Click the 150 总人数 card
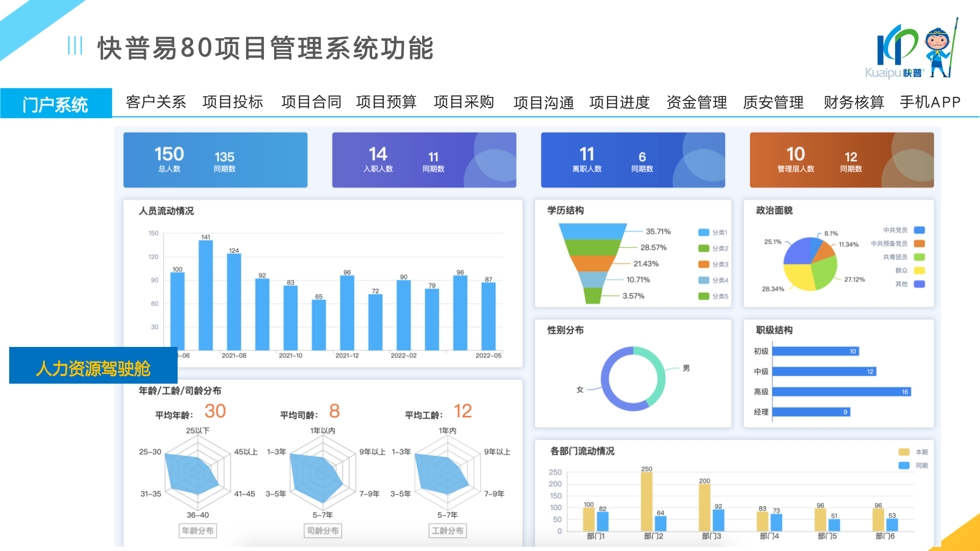This screenshot has height=551, width=980. [x=215, y=160]
